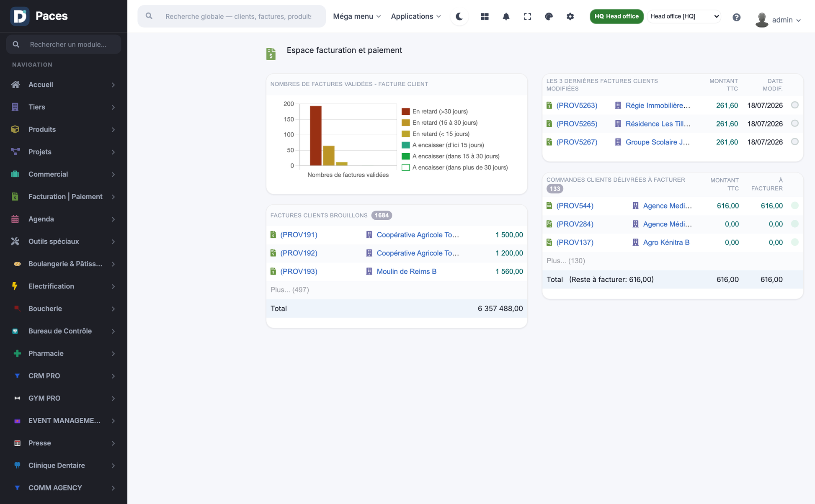Viewport: 815px width, 504px height.
Task: Focus the global search field
Action: tap(232, 16)
